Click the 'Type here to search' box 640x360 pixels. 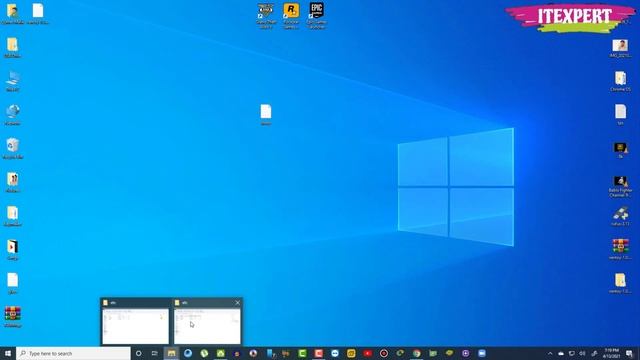point(73,353)
